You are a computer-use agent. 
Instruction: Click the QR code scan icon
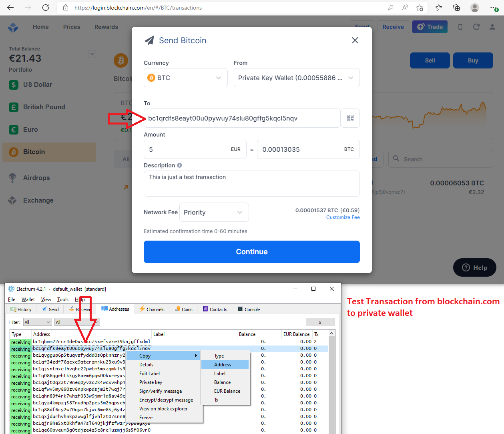tap(350, 118)
